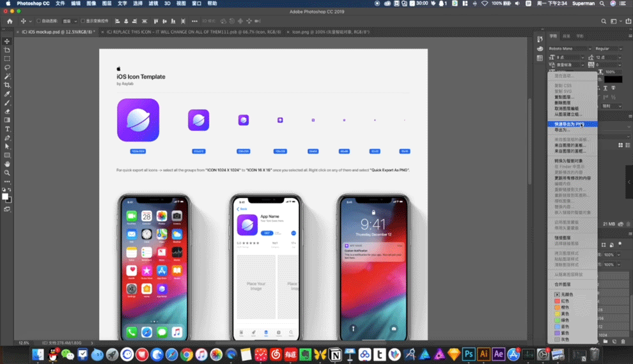Select the Brush tool
Image resolution: width=633 pixels, height=364 pixels.
[x=7, y=102]
